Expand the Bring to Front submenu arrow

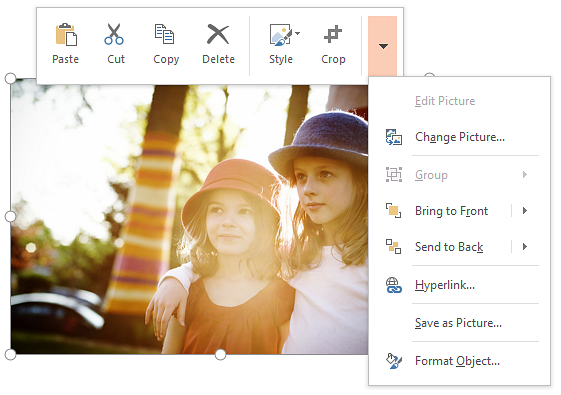click(x=525, y=210)
